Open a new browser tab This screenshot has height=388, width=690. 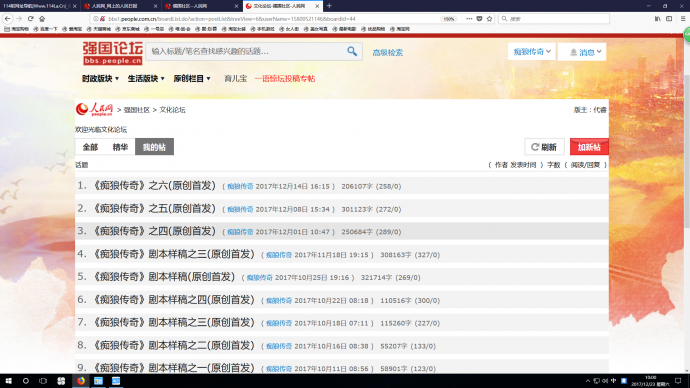329,6
